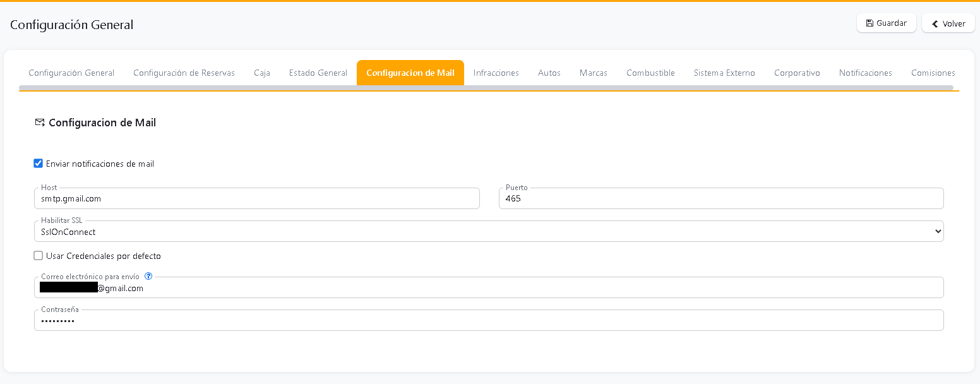
Task: Open the Configuración de Reservas tab
Action: coord(184,73)
